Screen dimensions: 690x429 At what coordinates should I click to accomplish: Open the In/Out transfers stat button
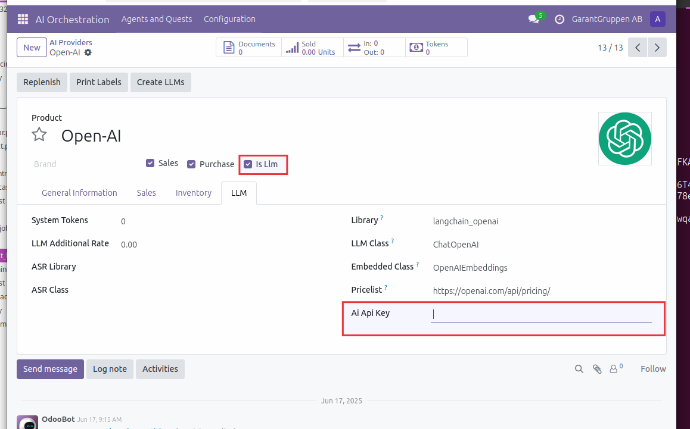click(x=374, y=48)
